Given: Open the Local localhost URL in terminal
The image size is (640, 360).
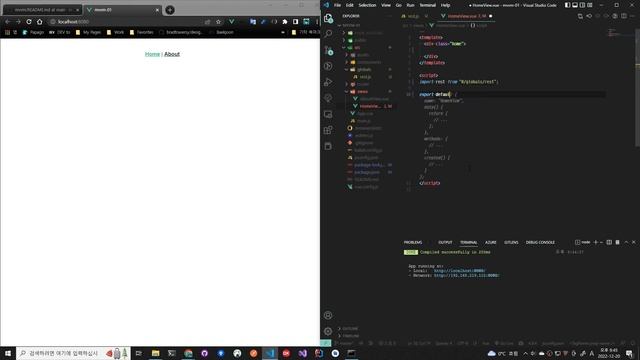Looking at the screenshot, I should (x=459, y=271).
